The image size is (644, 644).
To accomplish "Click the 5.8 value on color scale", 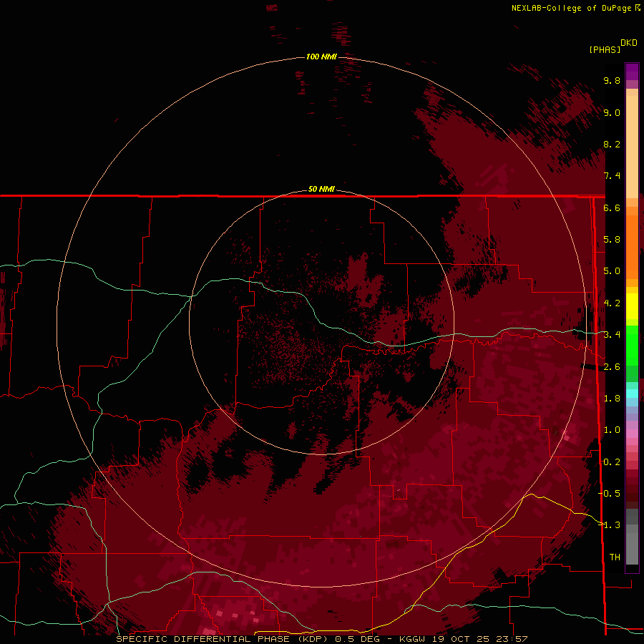I will [x=612, y=240].
